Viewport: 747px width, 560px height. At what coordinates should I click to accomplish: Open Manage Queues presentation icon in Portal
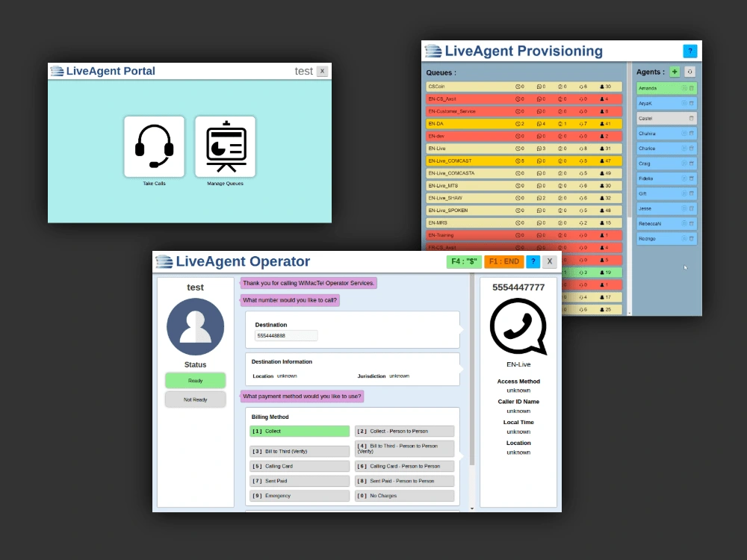point(226,146)
